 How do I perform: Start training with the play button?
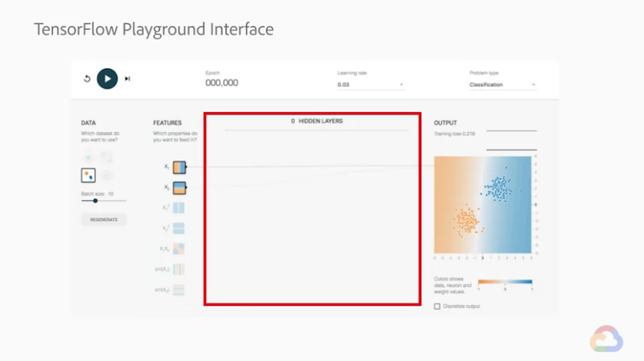click(x=107, y=78)
